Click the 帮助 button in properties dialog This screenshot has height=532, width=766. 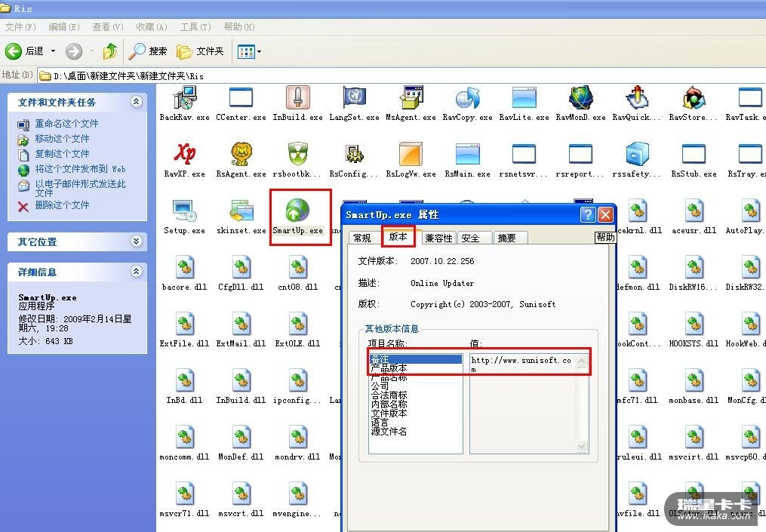tap(605, 237)
